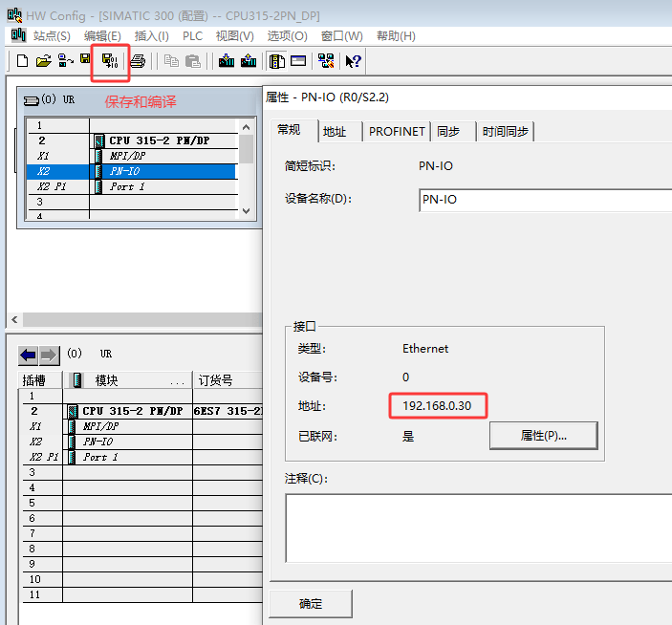Click CPU 315-2 PN/DP module icon in rack
Viewport: 672px width, 625px height.
pyautogui.click(x=99, y=140)
